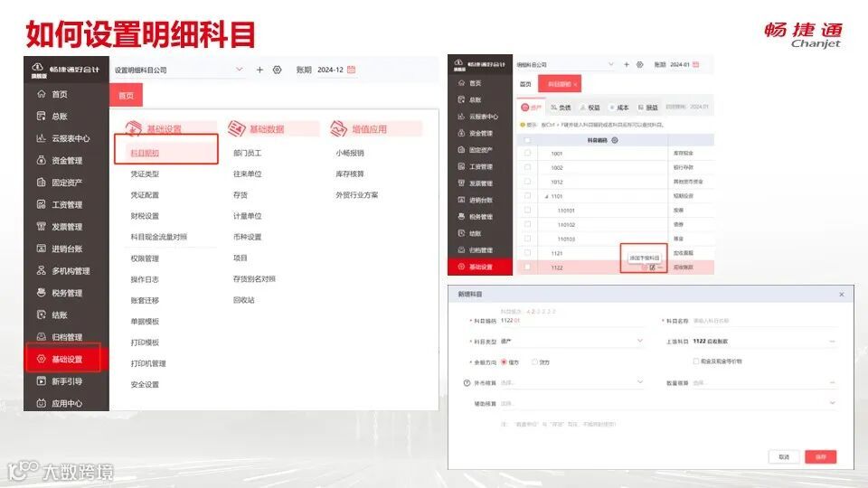Click the help icon beside 外币核算

[467, 383]
